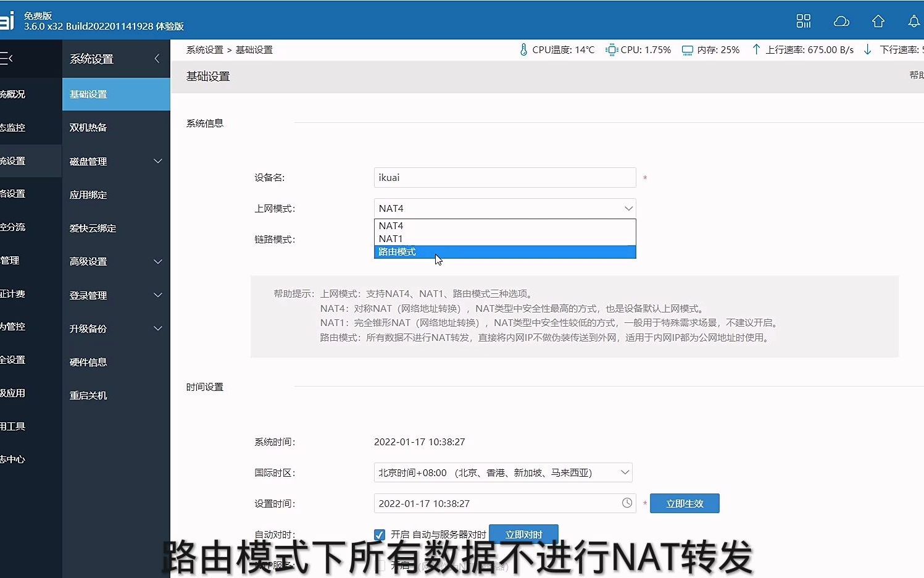Image resolution: width=924 pixels, height=578 pixels.
Task: Go to home via house icon
Action: tap(878, 22)
